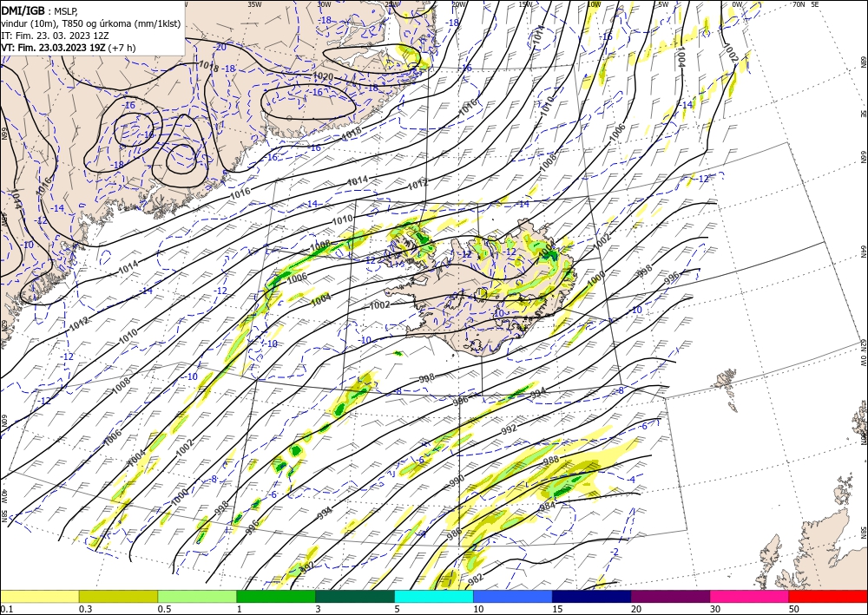Click the 'vindur (10m), T850 og úrkoma' line

pos(91,23)
